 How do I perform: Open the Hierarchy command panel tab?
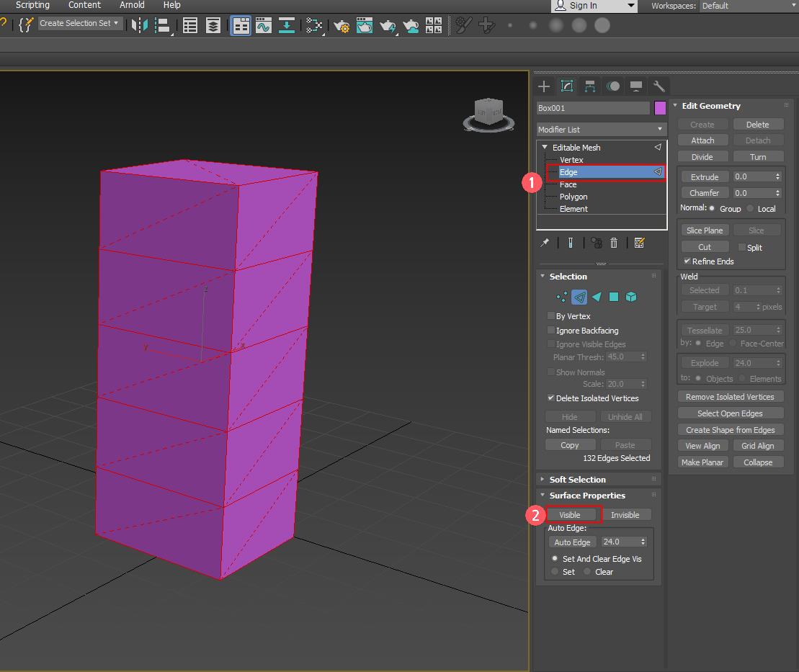point(589,86)
